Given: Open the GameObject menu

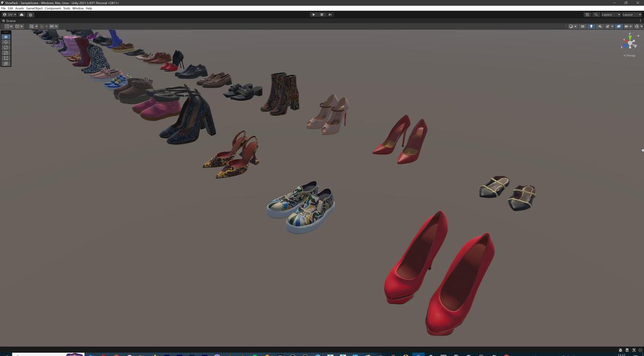Looking at the screenshot, I should click(x=33, y=8).
